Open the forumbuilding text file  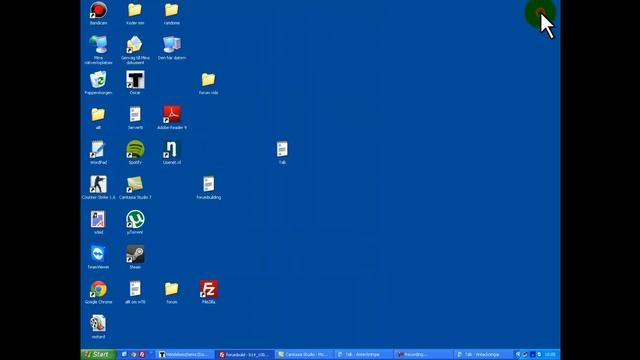[209, 184]
